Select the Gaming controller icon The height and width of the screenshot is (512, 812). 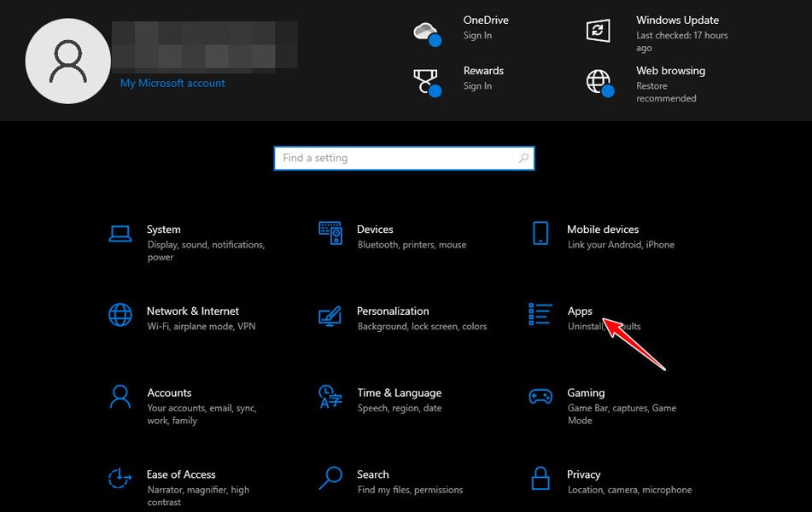click(540, 397)
